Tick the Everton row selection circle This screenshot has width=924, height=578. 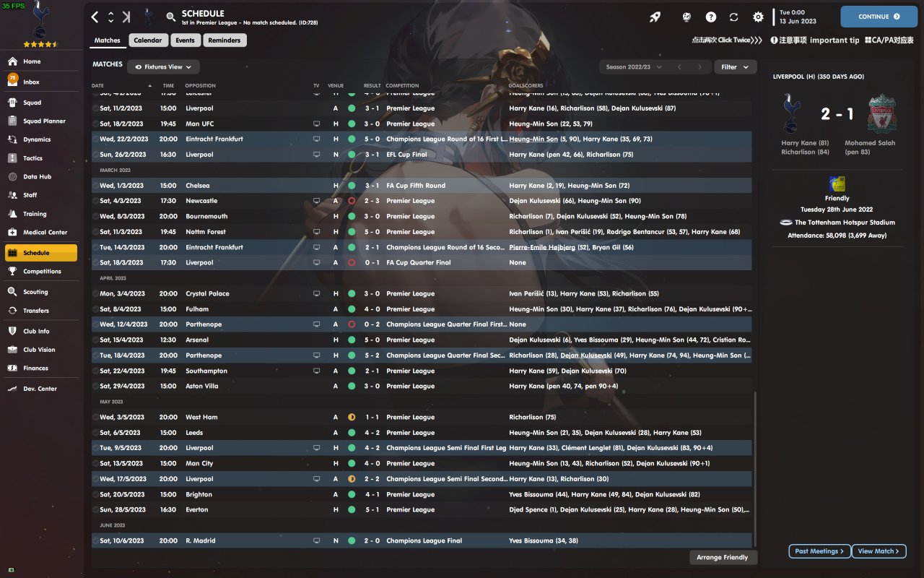[x=96, y=509]
